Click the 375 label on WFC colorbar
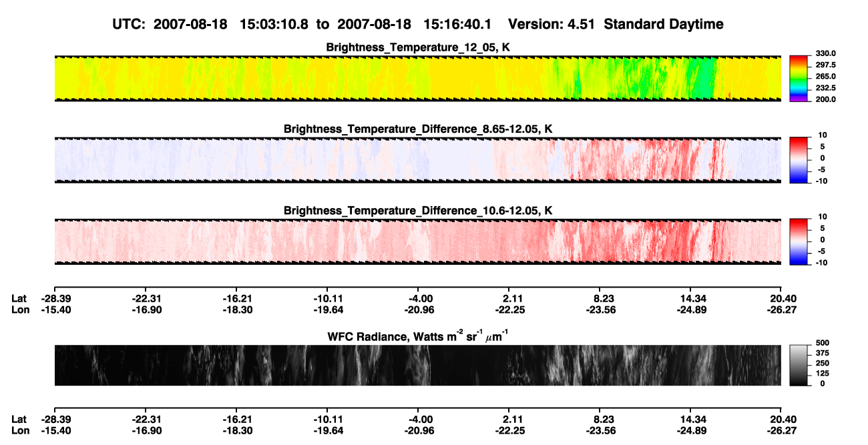This screenshot has width=868, height=445. [823, 353]
